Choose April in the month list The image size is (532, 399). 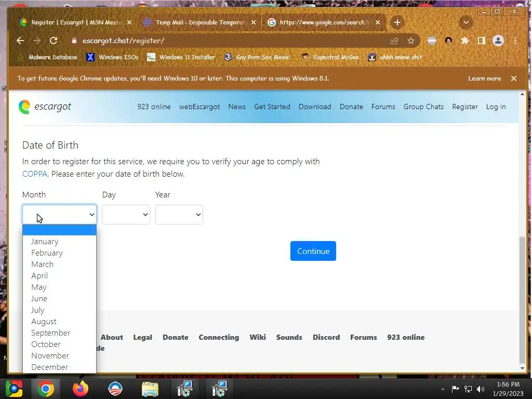pos(59,276)
